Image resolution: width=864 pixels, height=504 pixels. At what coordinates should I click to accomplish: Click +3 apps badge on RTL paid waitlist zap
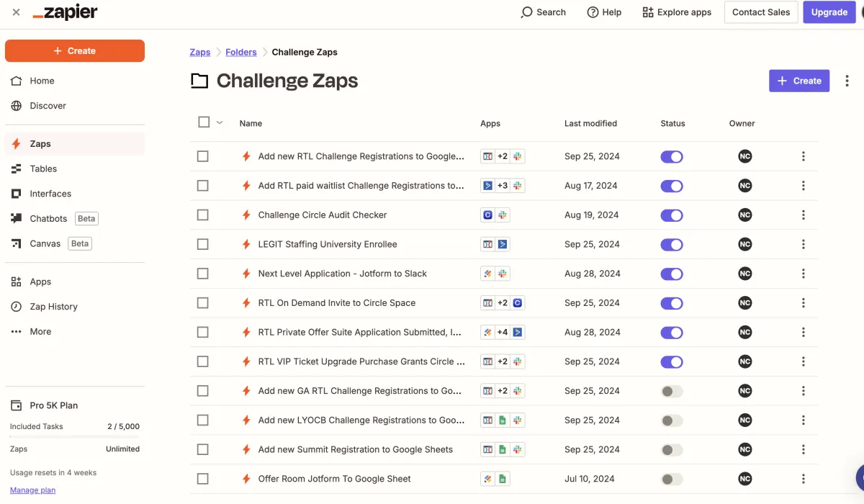coord(503,186)
